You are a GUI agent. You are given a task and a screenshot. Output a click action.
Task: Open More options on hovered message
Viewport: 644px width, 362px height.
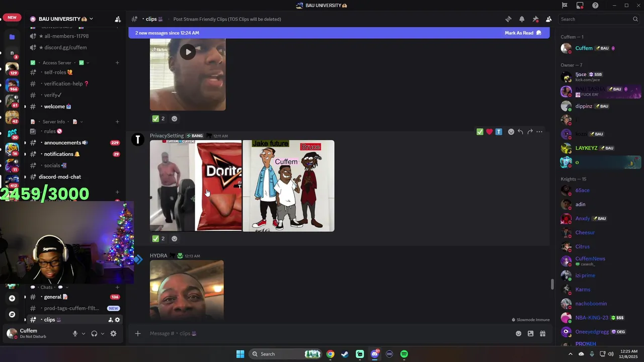coord(539,132)
